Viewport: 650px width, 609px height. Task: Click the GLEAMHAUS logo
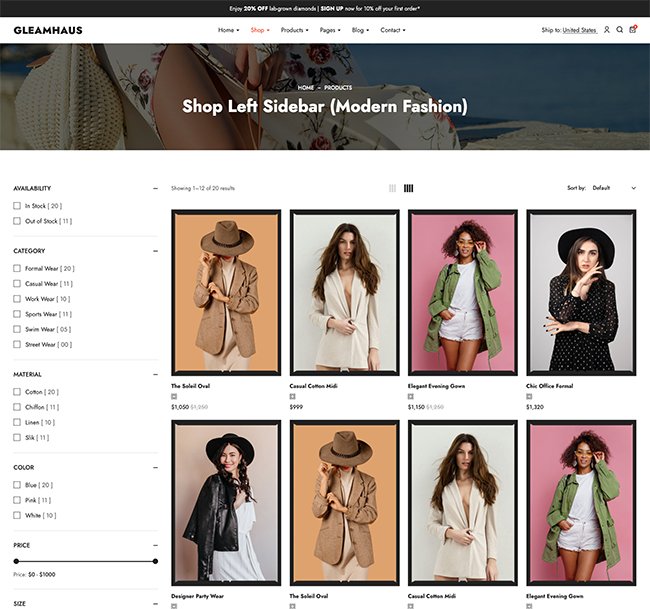pos(48,30)
